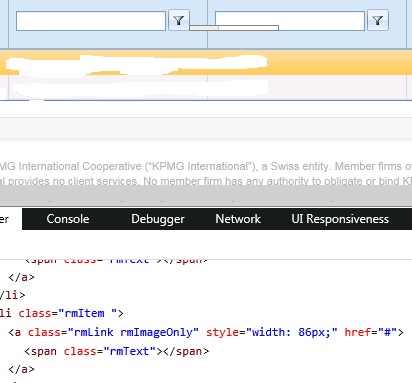Click the left column filter funnel icon
Image resolution: width=412 pixels, height=383 pixels.
179,21
